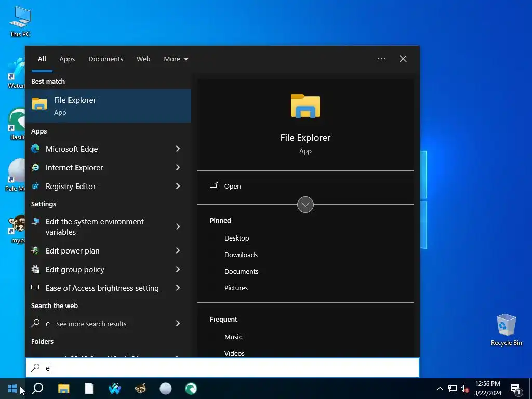
Task: Select 'e - See more search results'
Action: tap(86, 324)
